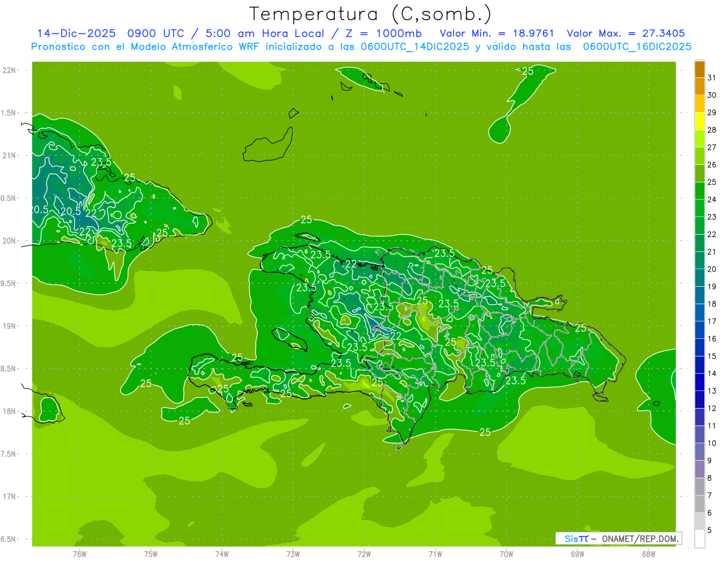The width and height of the screenshot is (728, 562).
Task: Click the '20N' latitude axis label
Action: (10, 241)
